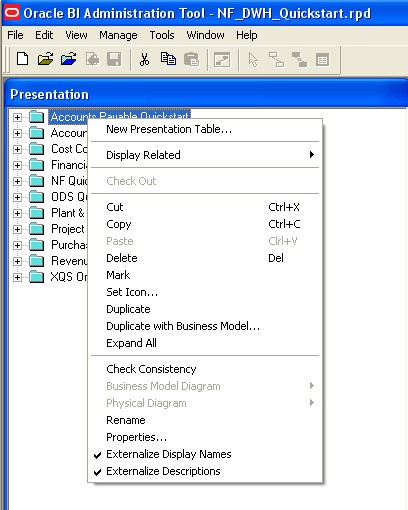
Task: Toggle Externalize Descriptions option
Action: pos(205,471)
